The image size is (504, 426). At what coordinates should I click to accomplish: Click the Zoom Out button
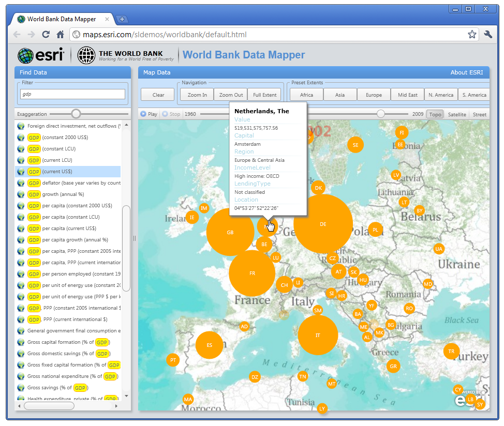[x=231, y=95]
